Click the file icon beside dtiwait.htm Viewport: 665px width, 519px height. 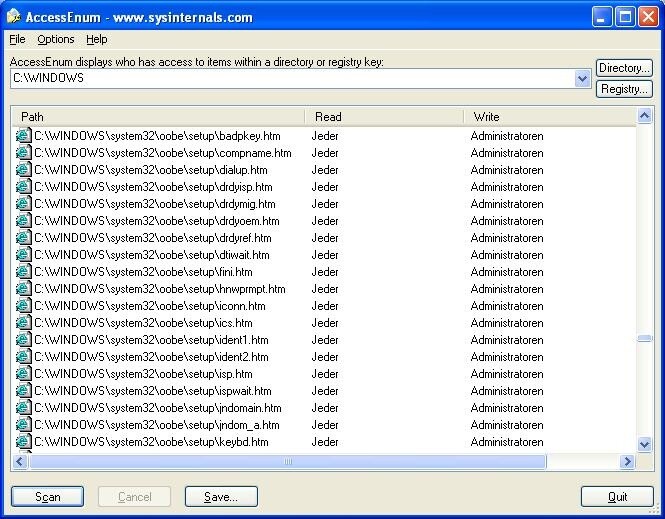24,254
